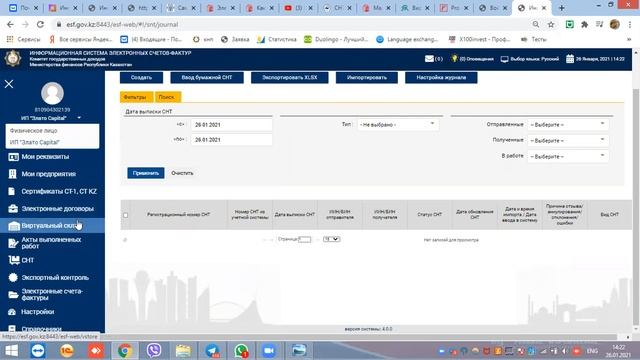The image size is (640, 360).
Task: Open Viber from the taskbar
Action: (154, 350)
